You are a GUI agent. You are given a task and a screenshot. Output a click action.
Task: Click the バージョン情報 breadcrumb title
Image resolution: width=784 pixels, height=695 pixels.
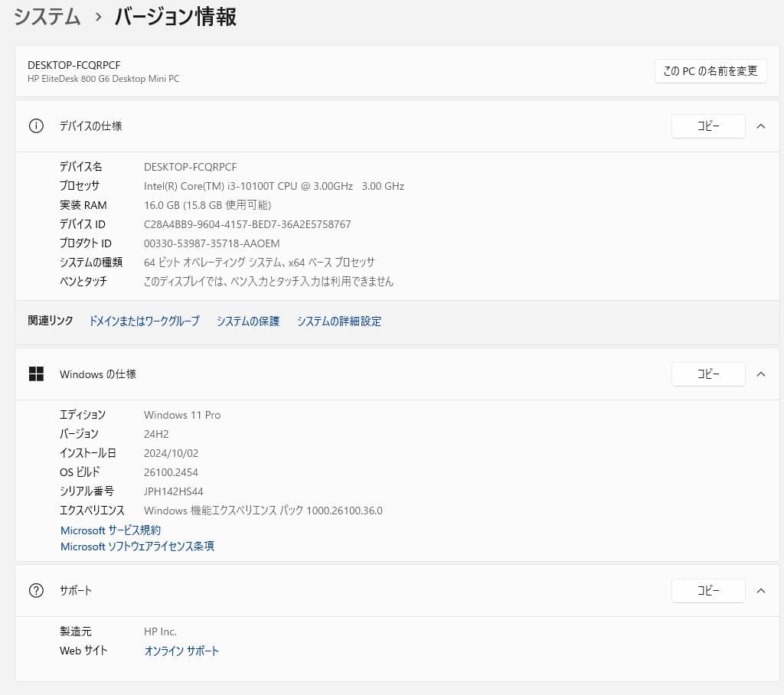coord(175,16)
